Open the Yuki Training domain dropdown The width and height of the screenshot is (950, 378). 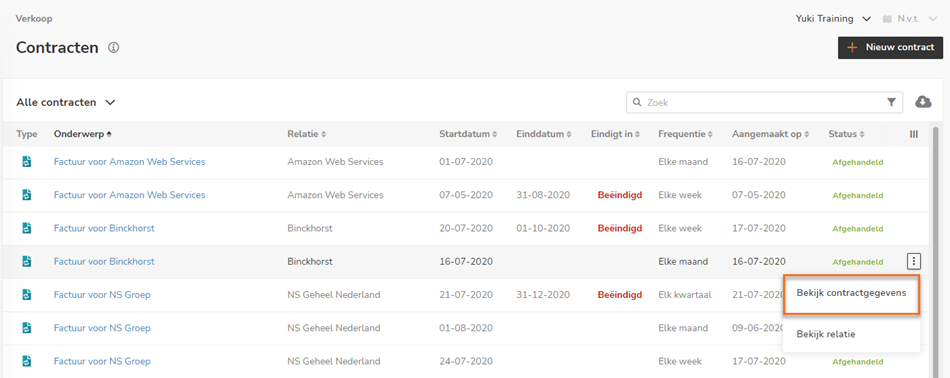(833, 19)
